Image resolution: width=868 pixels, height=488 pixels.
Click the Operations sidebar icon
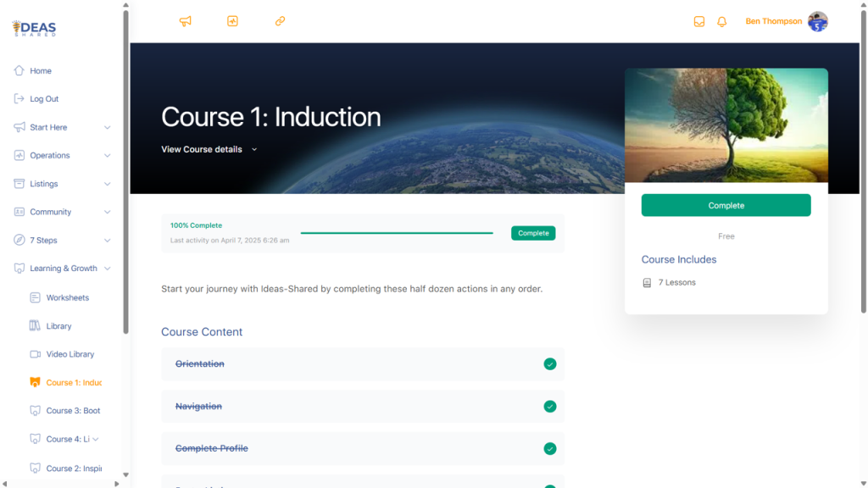(19, 155)
